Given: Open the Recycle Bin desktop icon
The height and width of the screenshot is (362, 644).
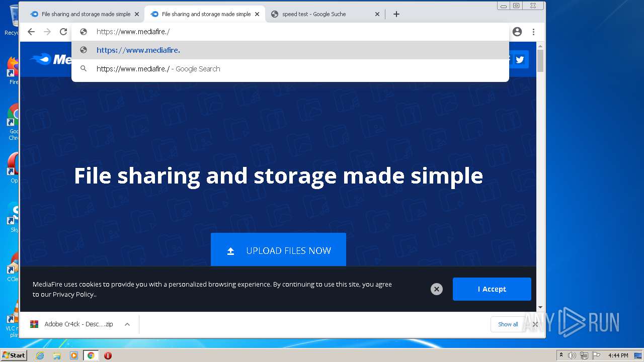Looking at the screenshot, I should tap(12, 20).
